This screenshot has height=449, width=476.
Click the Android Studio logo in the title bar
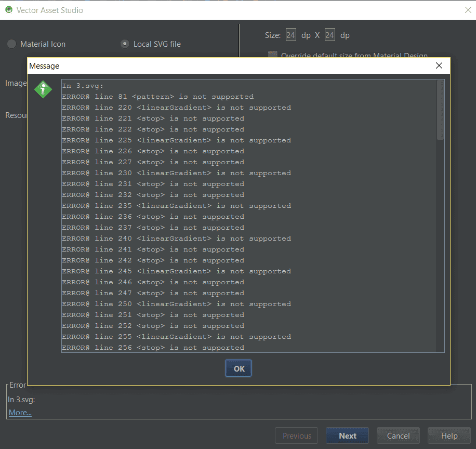point(9,10)
